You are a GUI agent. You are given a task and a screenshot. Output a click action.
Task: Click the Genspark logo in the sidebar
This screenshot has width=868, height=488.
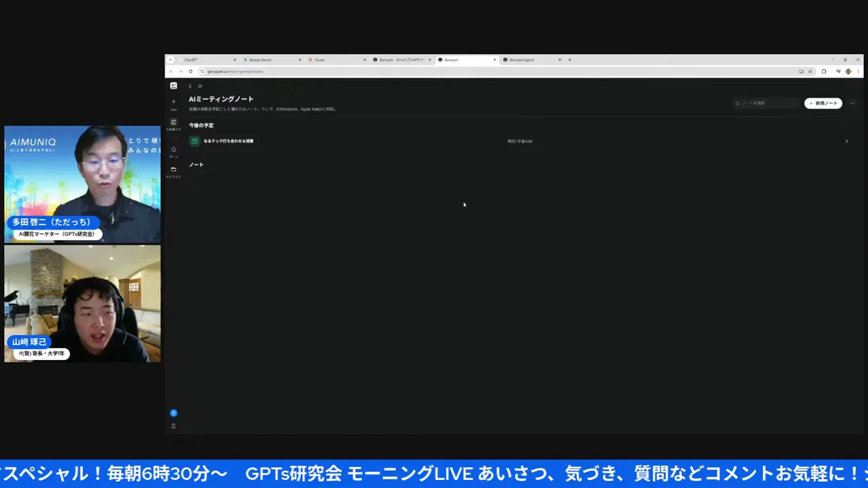coord(174,86)
